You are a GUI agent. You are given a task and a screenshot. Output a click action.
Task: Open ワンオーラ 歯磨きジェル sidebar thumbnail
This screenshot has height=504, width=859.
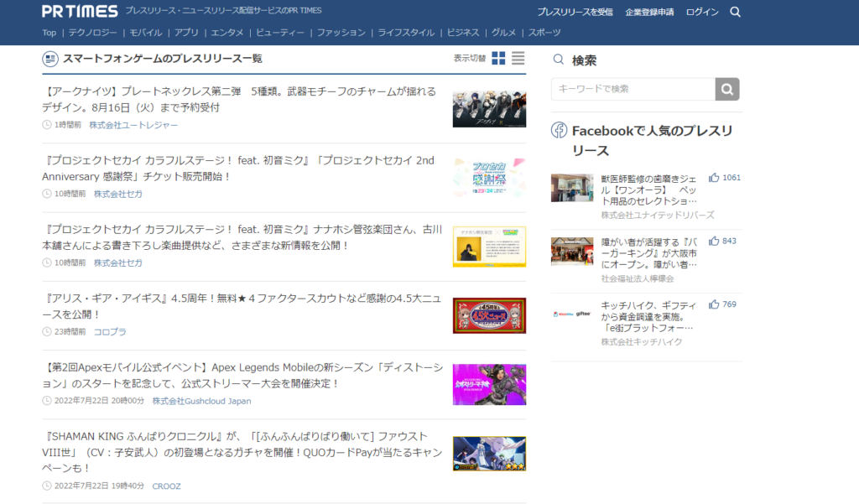(x=572, y=188)
